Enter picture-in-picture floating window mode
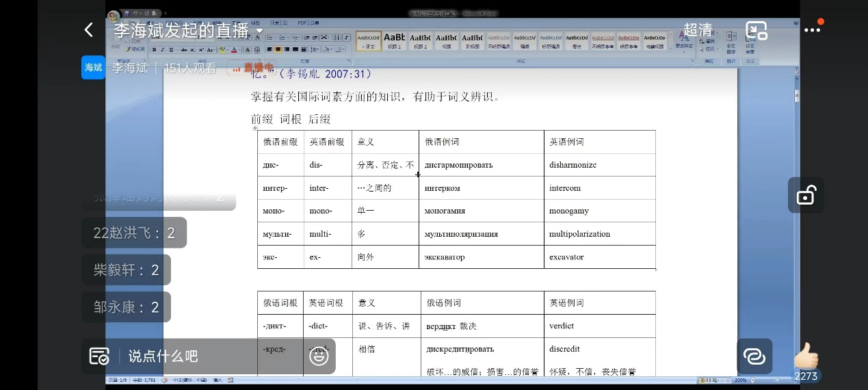This screenshot has width=868, height=390. point(757,31)
